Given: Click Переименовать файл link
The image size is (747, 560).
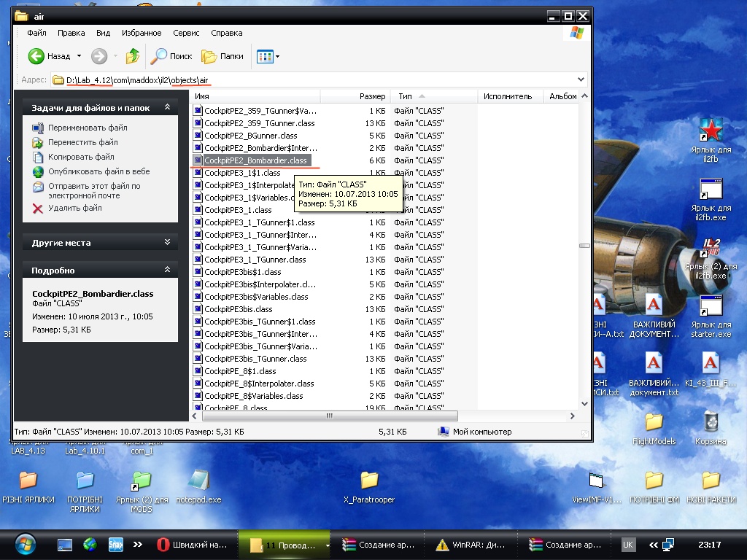Looking at the screenshot, I should click(88, 128).
